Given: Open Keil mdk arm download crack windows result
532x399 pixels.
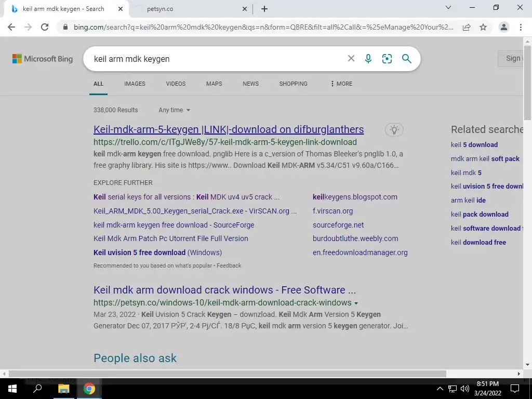Looking at the screenshot, I should click(x=224, y=290).
